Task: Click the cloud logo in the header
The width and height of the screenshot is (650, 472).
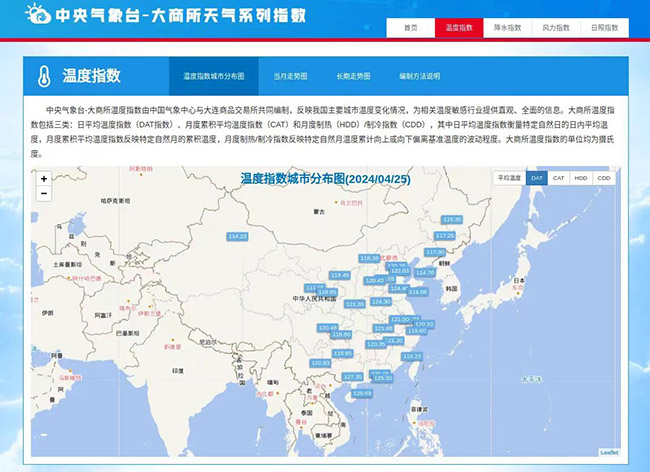Action: pos(37,17)
